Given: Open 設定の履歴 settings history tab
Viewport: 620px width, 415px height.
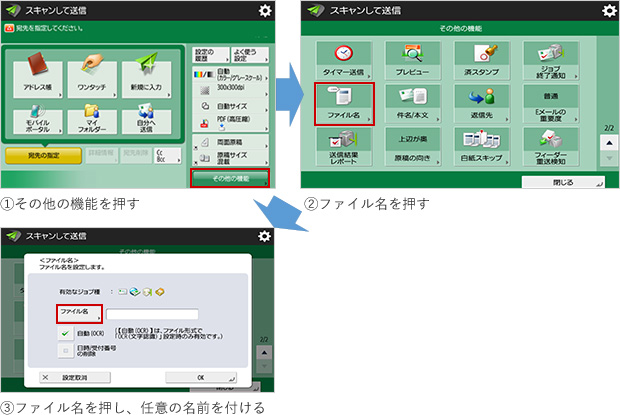Looking at the screenshot, I should click(x=205, y=55).
